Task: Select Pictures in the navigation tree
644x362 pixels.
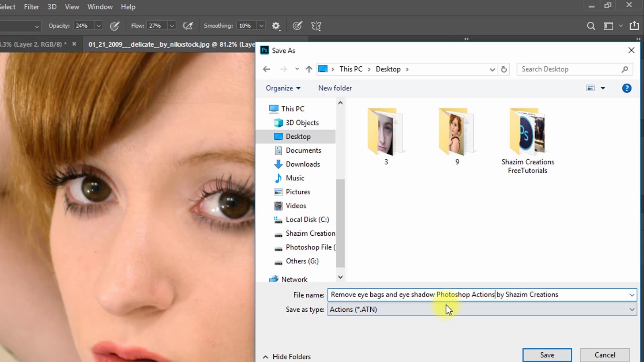Action: point(298,192)
